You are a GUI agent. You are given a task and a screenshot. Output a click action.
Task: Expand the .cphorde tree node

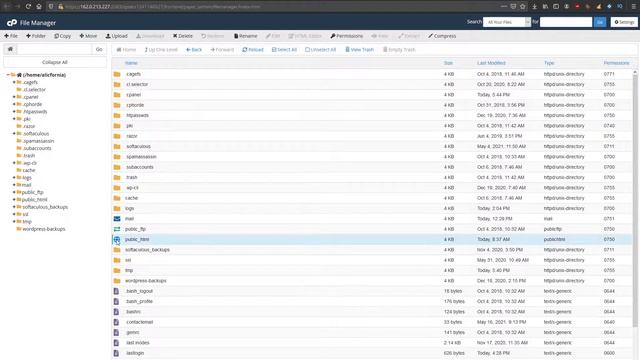tap(14, 104)
